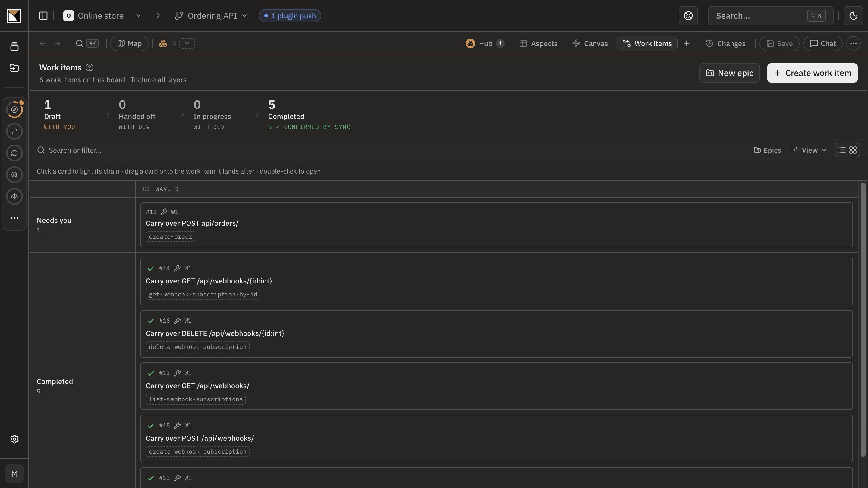Open the Chat panel
This screenshot has height=488, width=868.
pyautogui.click(x=822, y=43)
